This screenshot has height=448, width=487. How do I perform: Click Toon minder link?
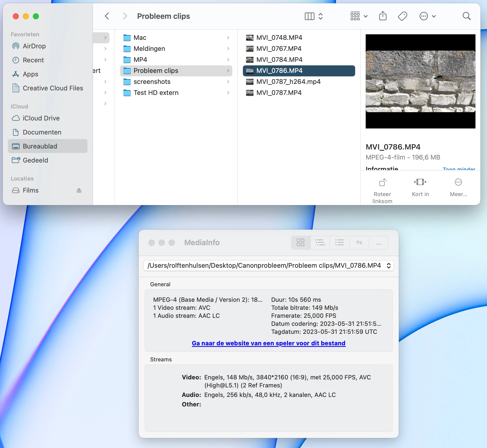pyautogui.click(x=459, y=168)
